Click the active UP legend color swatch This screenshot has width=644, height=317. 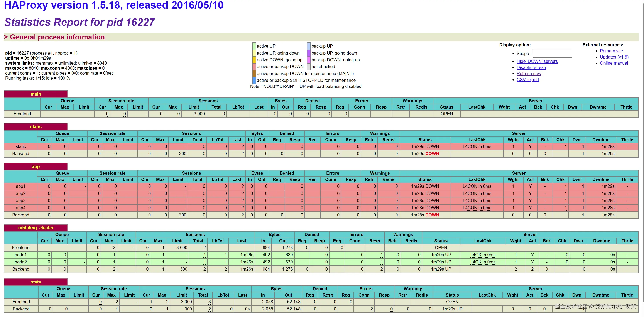[x=254, y=46]
